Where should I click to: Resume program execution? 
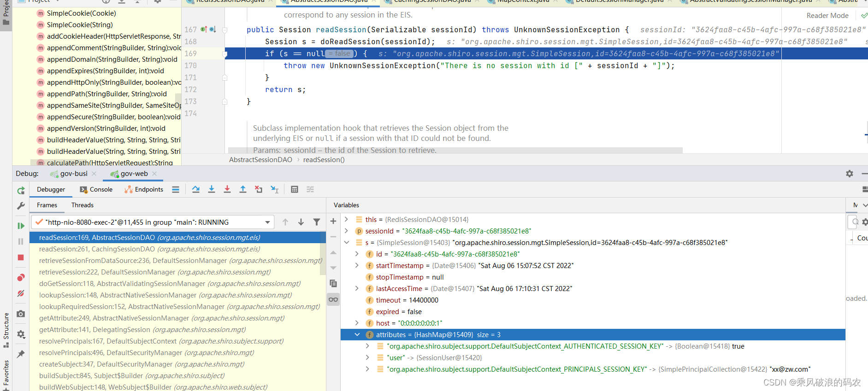tap(21, 226)
